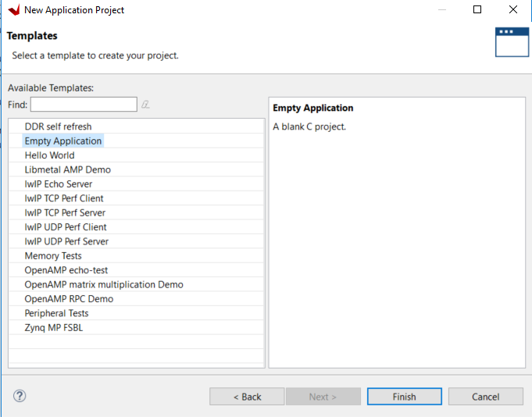Viewport: 532px width, 417px height.
Task: Click the Vitis logo in title bar
Action: coord(13,10)
